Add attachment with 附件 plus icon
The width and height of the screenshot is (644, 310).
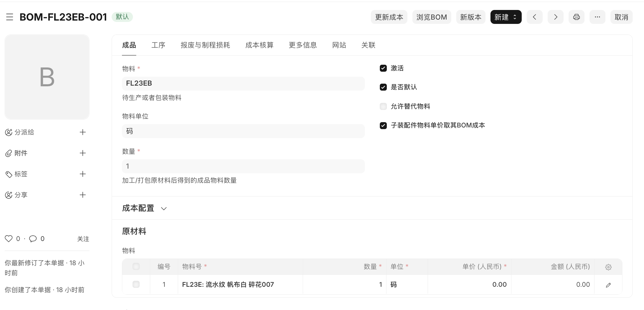(83, 153)
